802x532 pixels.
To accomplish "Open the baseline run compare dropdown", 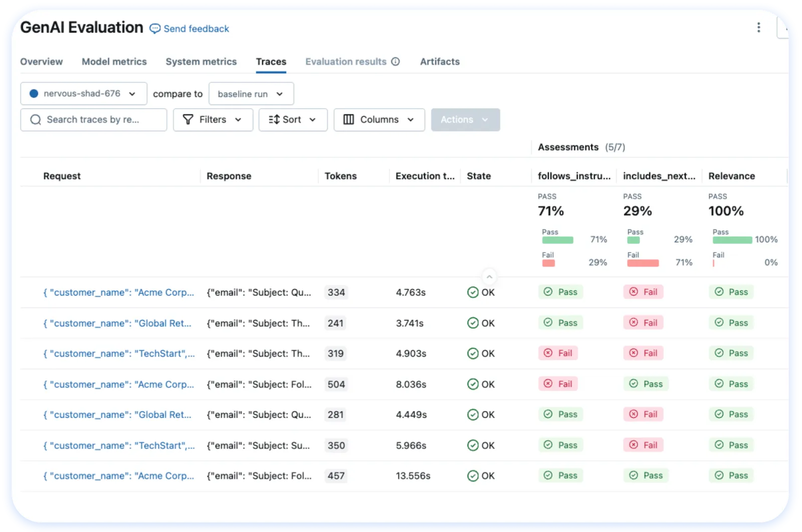I will coord(251,94).
